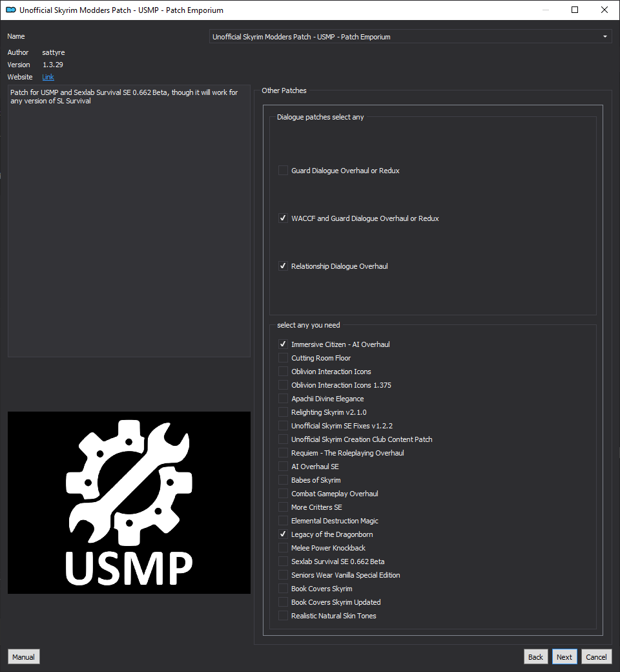This screenshot has width=620, height=672.
Task: Click the patch description text box
Action: coord(129,221)
